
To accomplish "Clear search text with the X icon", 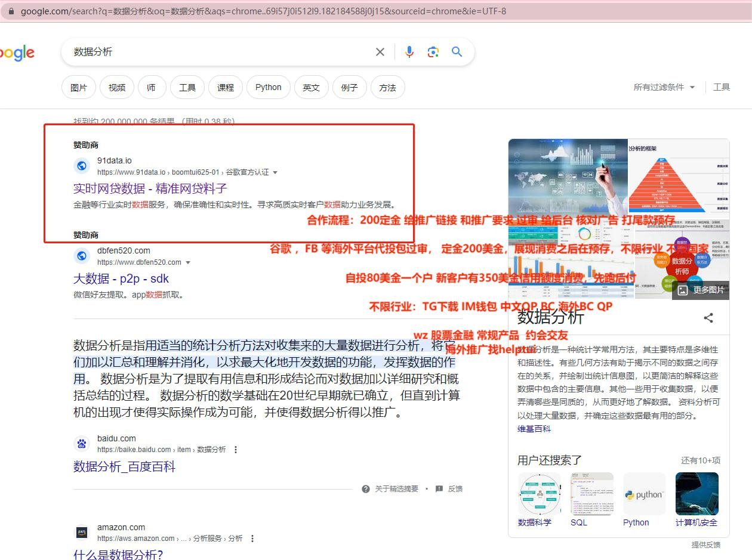I will pos(380,52).
